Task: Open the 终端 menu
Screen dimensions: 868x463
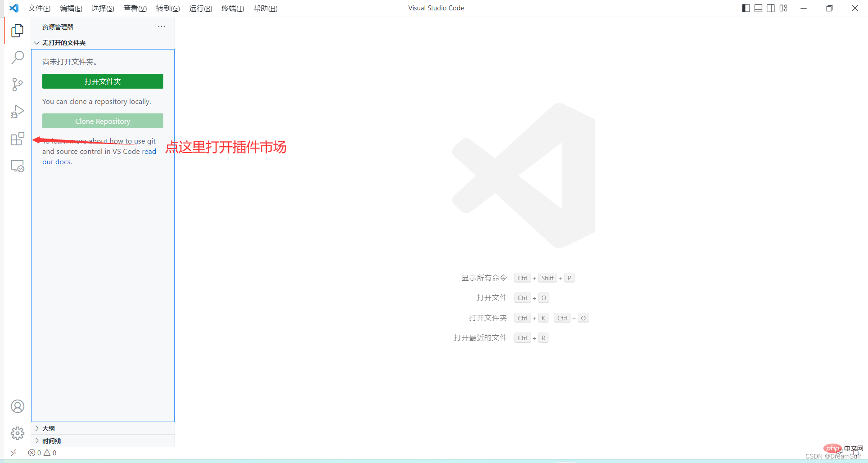Action: click(x=232, y=8)
